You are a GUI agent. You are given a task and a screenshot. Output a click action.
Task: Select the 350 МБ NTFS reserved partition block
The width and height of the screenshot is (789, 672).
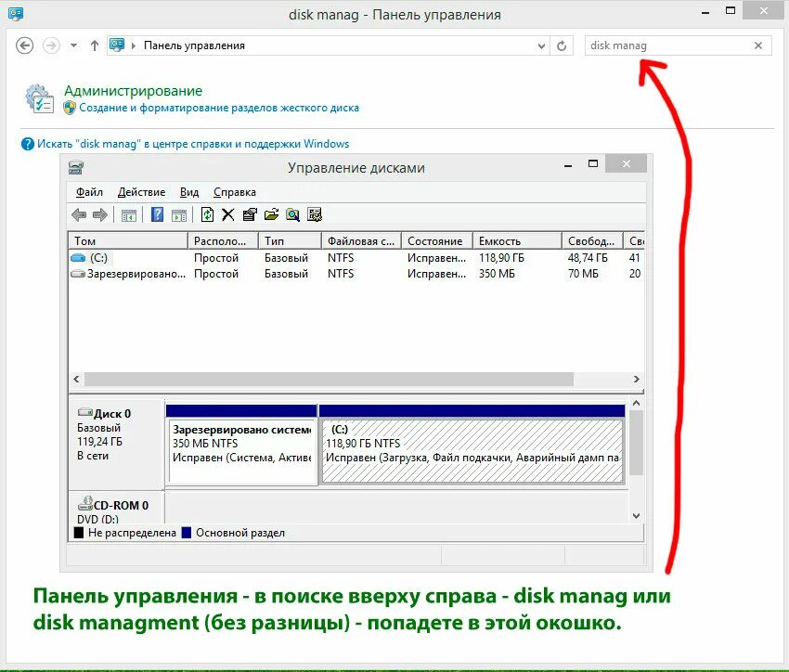click(242, 451)
